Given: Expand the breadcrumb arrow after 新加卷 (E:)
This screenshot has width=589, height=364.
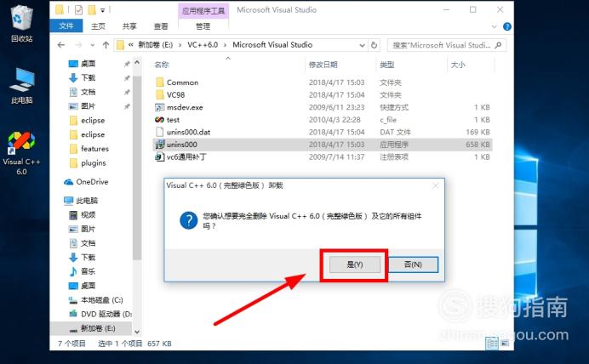Looking at the screenshot, I should pos(180,45).
